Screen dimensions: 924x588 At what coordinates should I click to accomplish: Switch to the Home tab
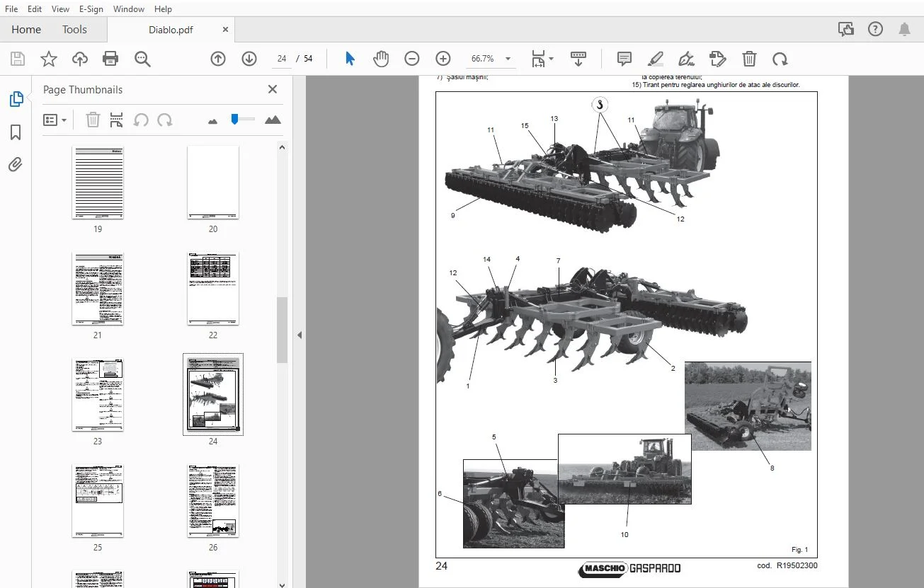point(26,29)
